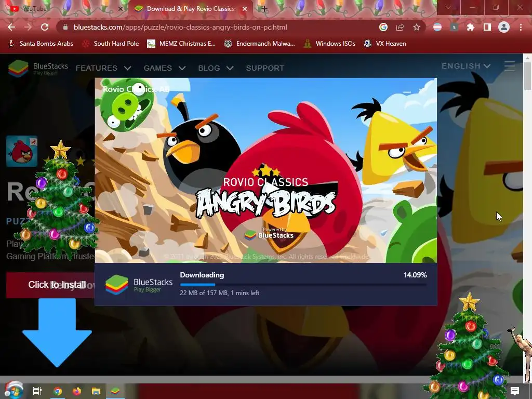This screenshot has height=399, width=532.
Task: Close the Rovio Classics tab
Action: point(245,9)
